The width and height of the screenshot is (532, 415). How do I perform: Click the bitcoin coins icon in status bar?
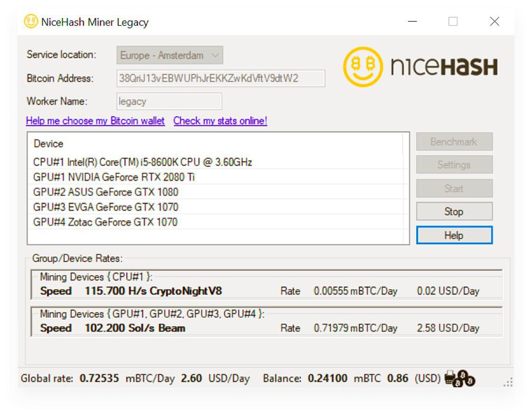coord(461,379)
